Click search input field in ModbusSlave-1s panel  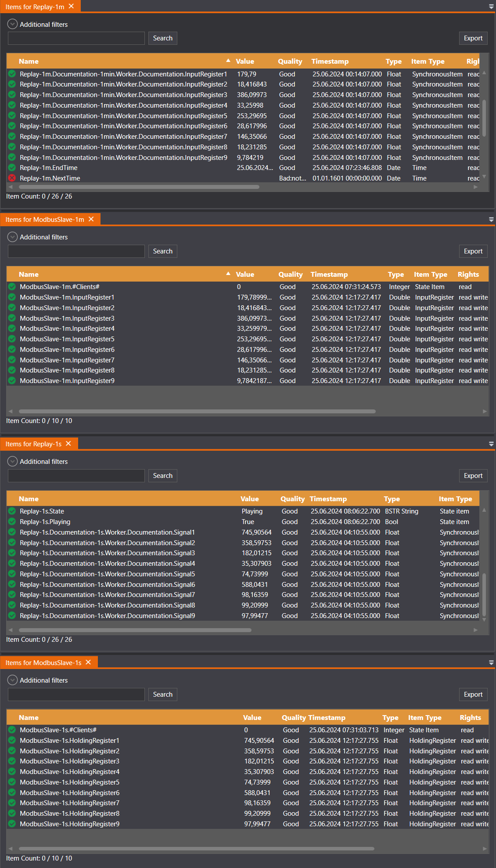[x=76, y=694]
